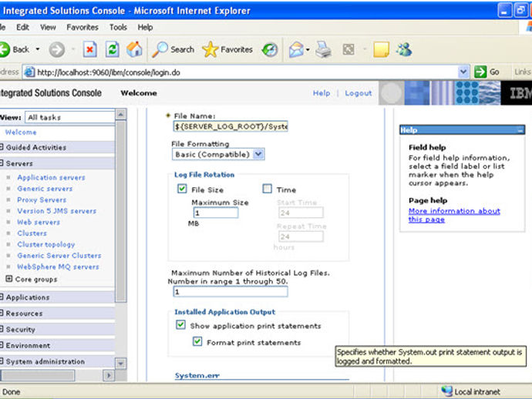Open the Back button history dropdown arrow

(x=37, y=49)
